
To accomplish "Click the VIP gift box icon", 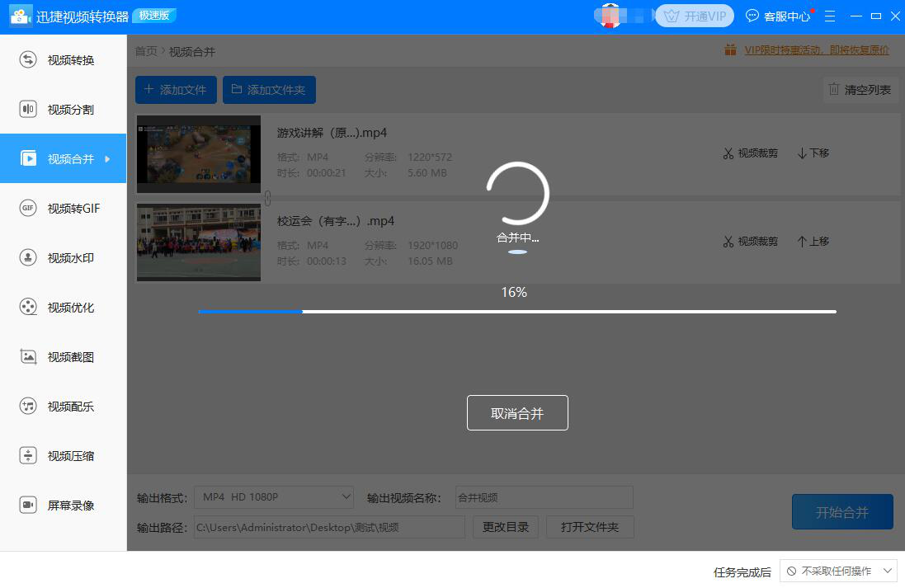I will click(x=730, y=50).
